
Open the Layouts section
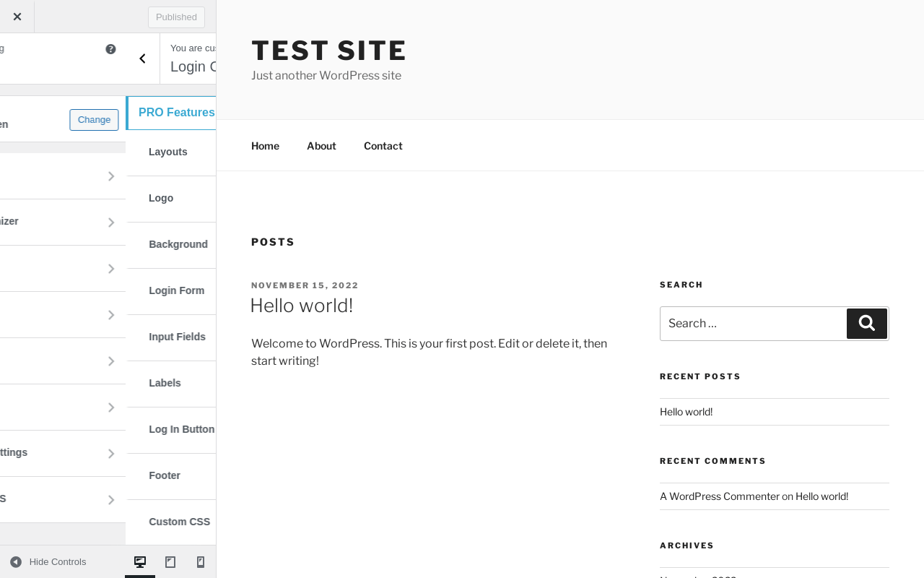[168, 152]
